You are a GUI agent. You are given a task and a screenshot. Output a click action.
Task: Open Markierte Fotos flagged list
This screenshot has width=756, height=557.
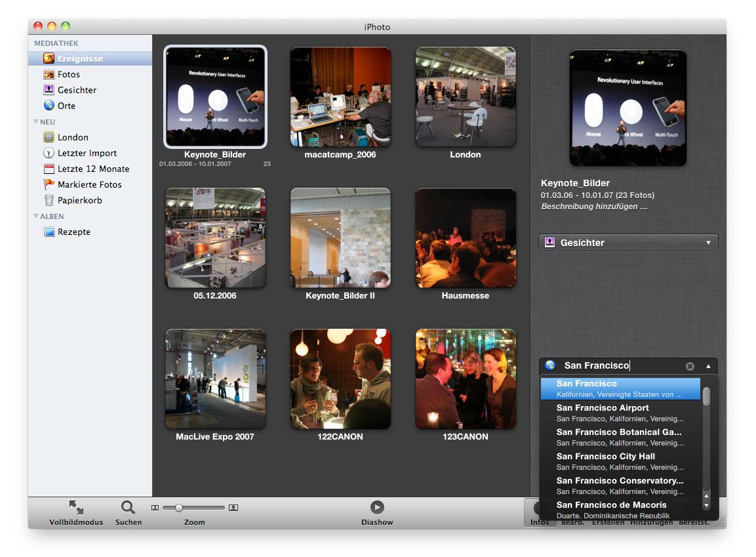click(x=90, y=184)
